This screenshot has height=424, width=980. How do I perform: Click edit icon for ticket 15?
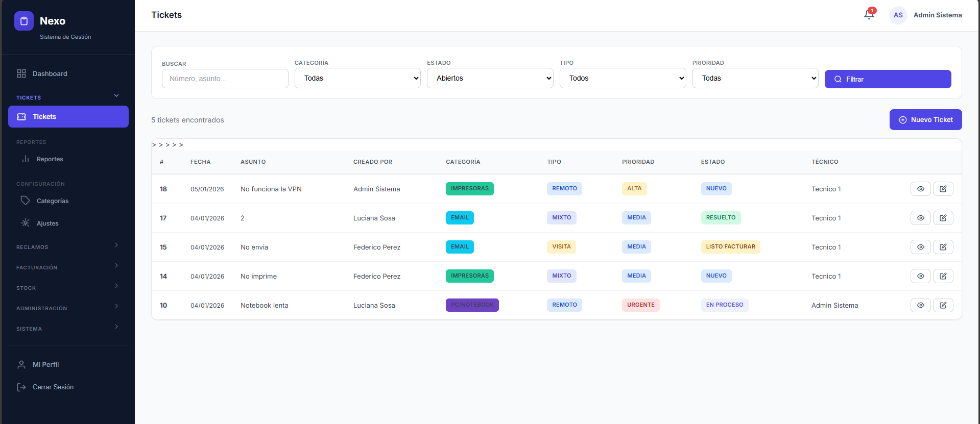pos(943,247)
